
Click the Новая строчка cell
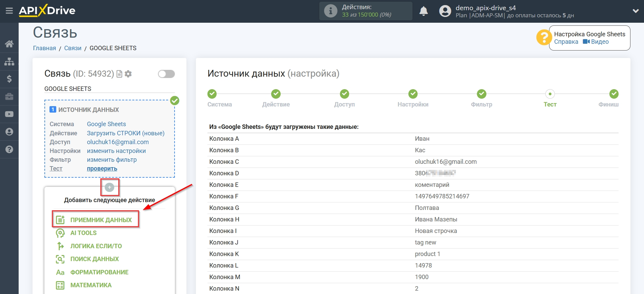pos(436,231)
